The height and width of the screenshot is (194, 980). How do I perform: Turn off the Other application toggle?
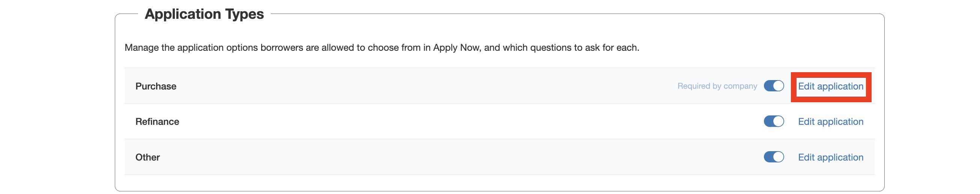773,157
